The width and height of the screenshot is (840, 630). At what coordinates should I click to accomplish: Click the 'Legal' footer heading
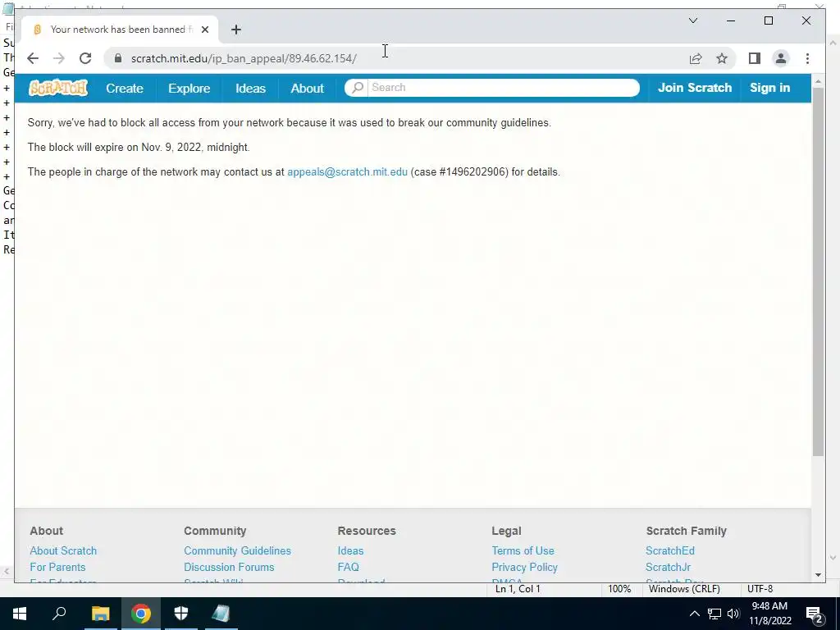[506, 531]
